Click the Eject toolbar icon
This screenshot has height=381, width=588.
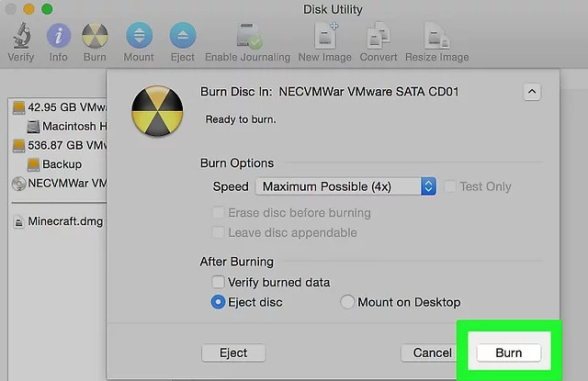click(x=183, y=36)
